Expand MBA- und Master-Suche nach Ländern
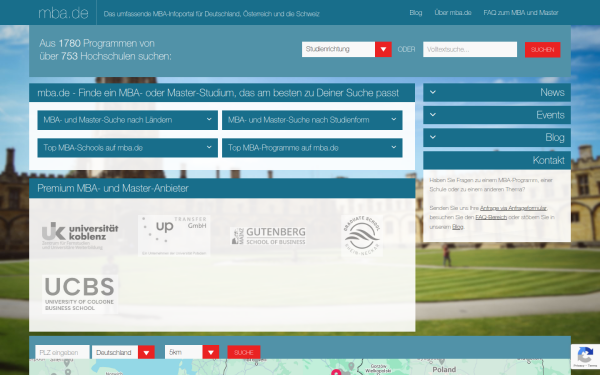 (127, 120)
